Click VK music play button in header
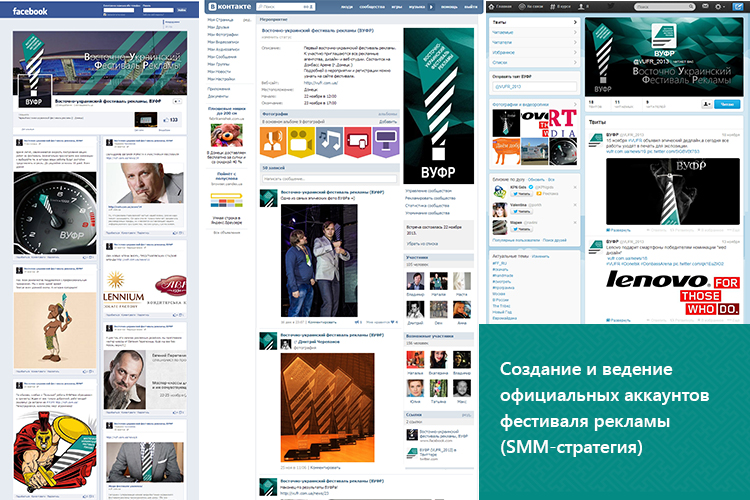 [431, 7]
